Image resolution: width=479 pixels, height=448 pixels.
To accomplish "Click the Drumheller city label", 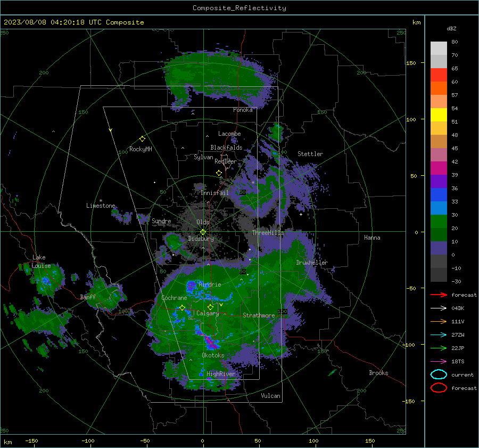I will coord(312,263).
